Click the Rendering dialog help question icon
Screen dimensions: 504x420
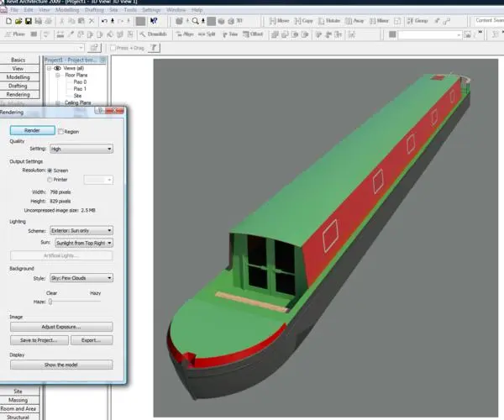click(x=100, y=111)
